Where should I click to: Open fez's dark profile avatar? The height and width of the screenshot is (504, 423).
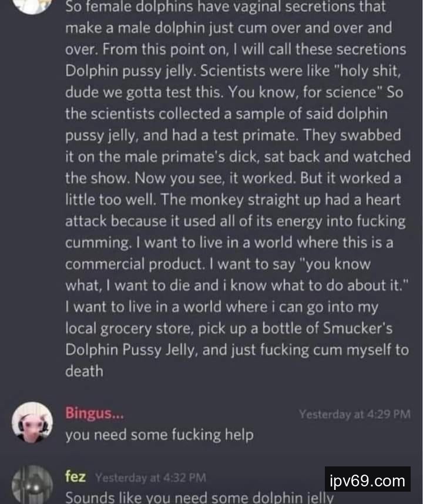(x=32, y=485)
